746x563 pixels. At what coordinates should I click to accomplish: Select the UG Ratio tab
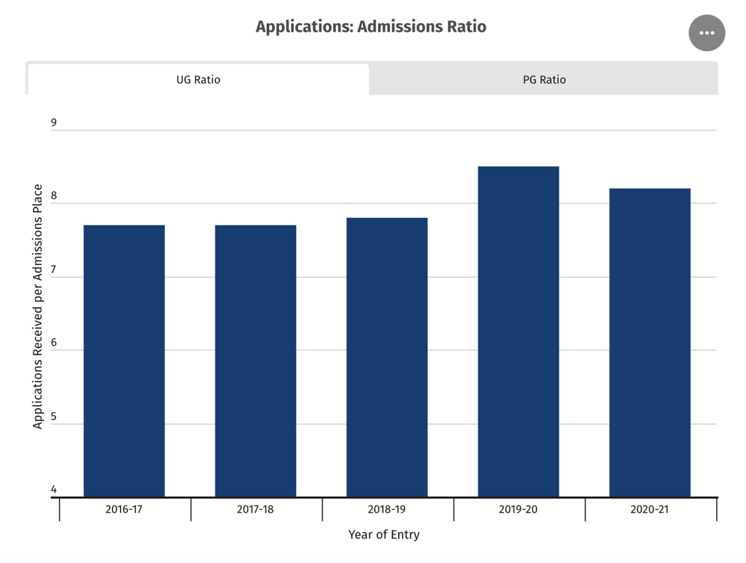198,80
